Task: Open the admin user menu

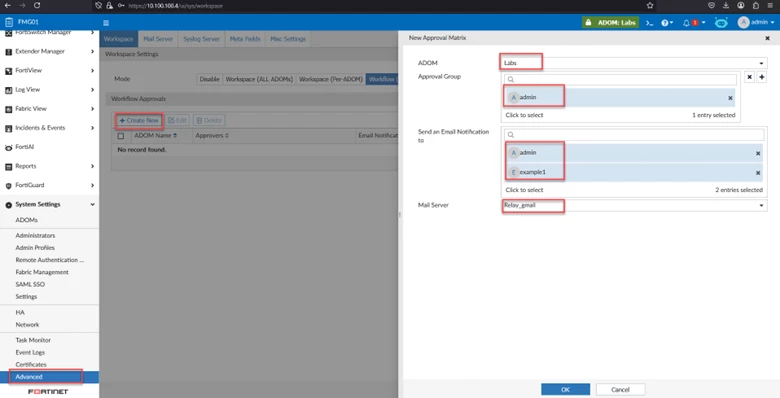Action: [x=756, y=22]
